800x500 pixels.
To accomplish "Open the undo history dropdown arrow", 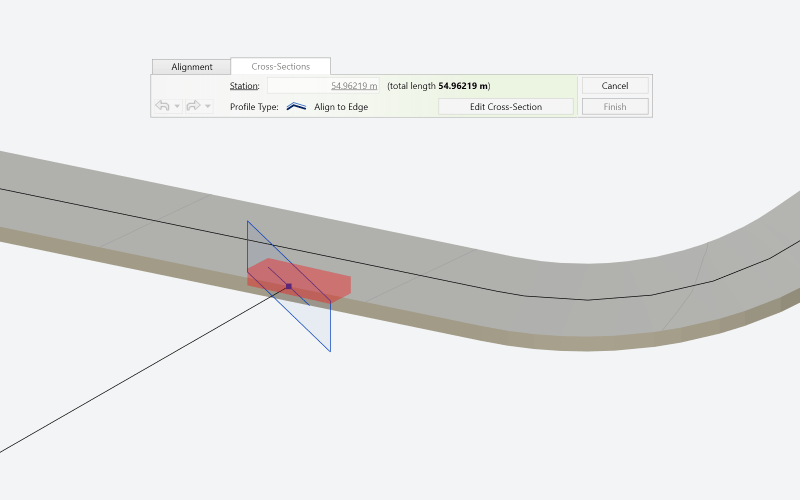I will [x=177, y=106].
